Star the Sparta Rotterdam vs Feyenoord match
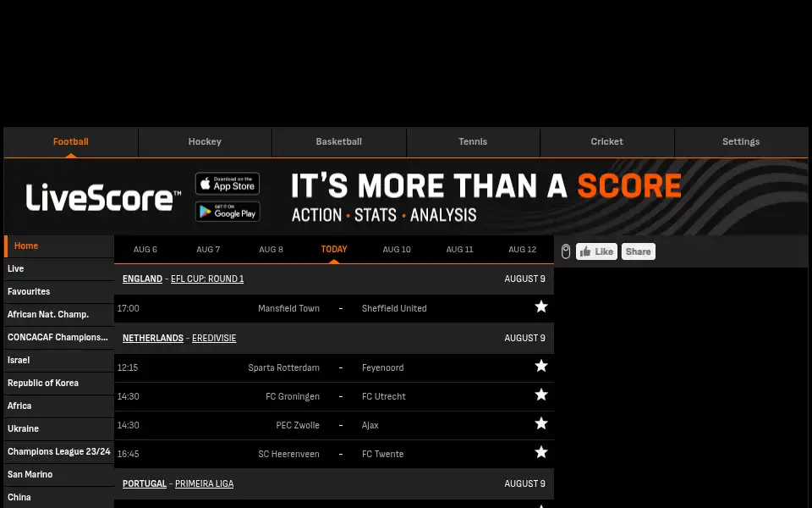 click(x=541, y=366)
